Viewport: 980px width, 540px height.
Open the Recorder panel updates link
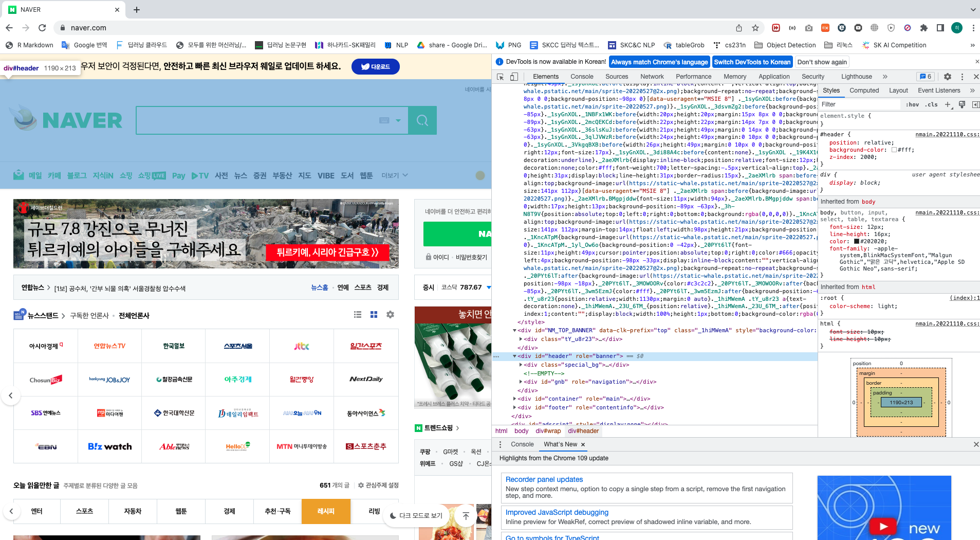tap(544, 479)
